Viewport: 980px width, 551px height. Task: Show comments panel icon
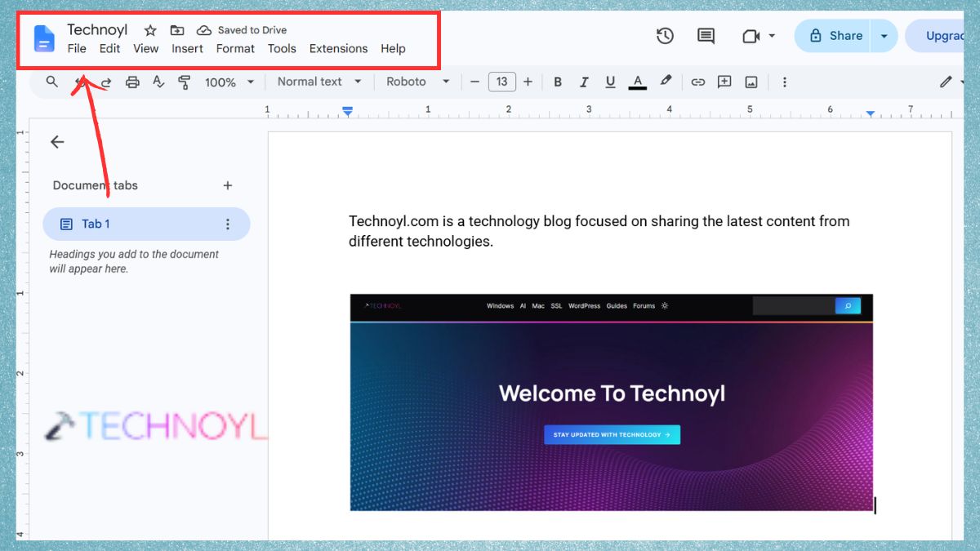(x=706, y=36)
